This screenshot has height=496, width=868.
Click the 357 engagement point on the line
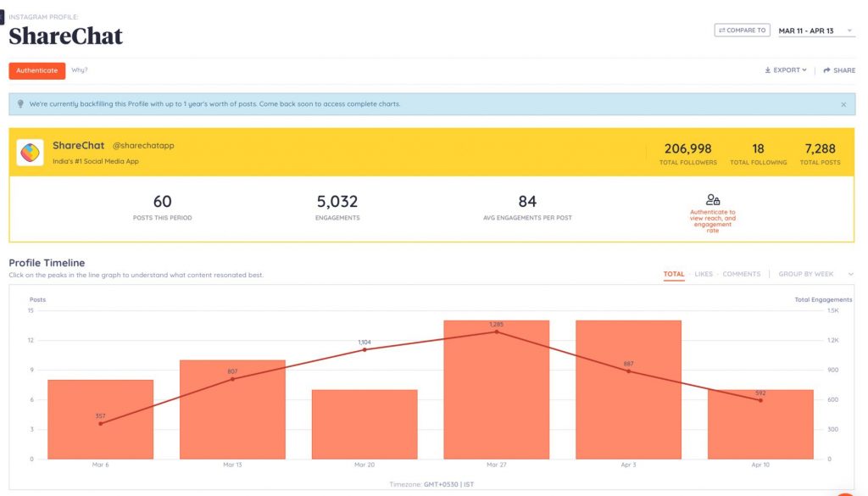[x=100, y=424]
